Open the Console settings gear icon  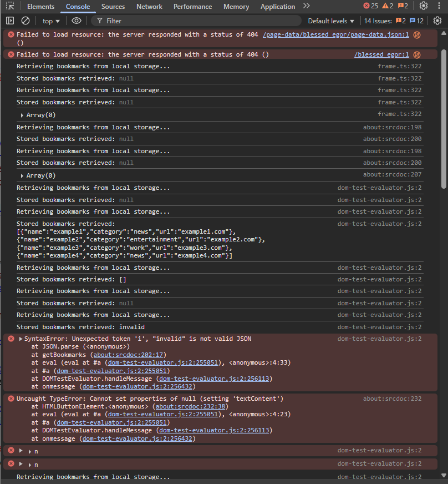[437, 21]
